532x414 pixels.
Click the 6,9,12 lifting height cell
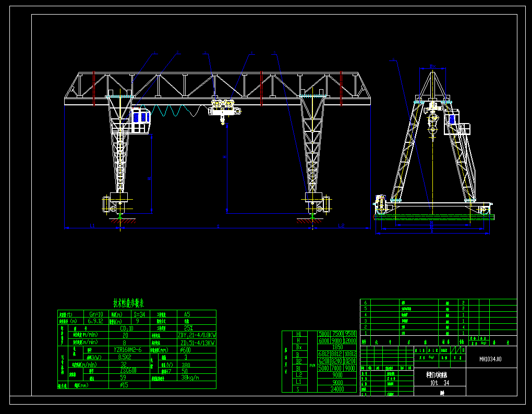(95, 321)
